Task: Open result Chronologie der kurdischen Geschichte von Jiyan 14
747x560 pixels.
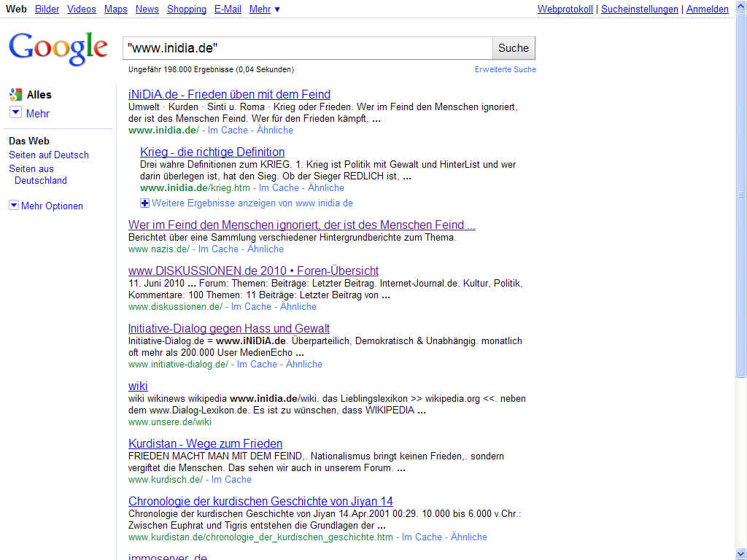Action: (x=260, y=502)
